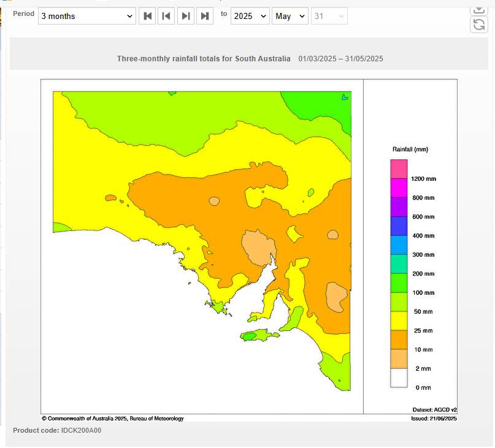Click the Dataset: AGCD v2 label
Image resolution: width=495 pixels, height=448 pixels.
(x=435, y=409)
